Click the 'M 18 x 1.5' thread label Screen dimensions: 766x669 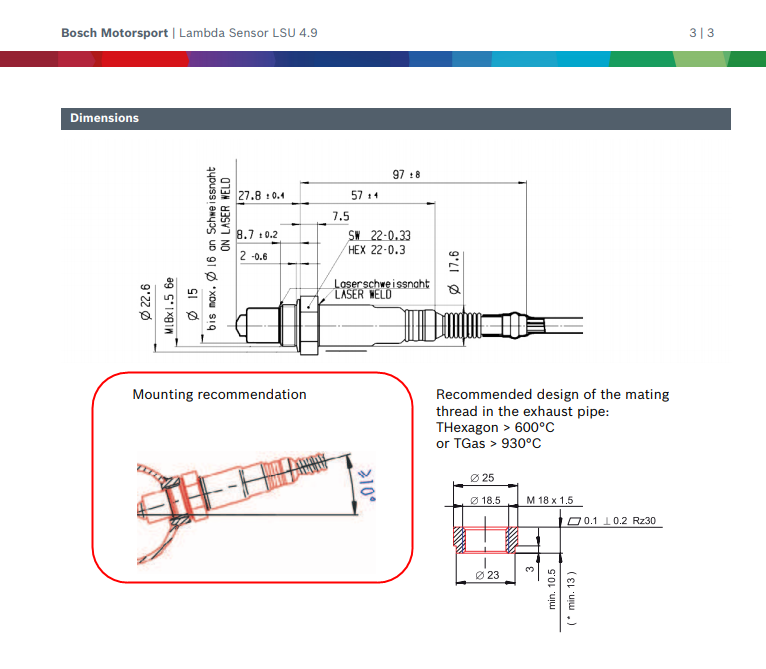click(x=550, y=500)
